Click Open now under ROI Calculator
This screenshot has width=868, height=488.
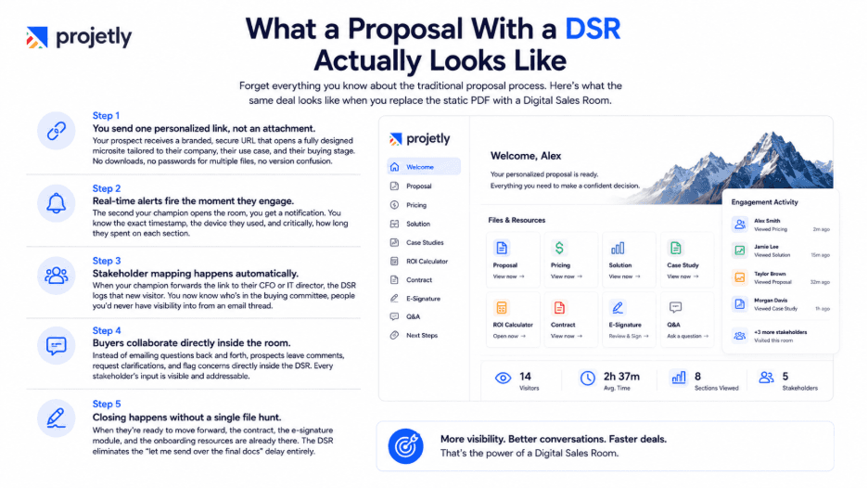pyautogui.click(x=509, y=336)
